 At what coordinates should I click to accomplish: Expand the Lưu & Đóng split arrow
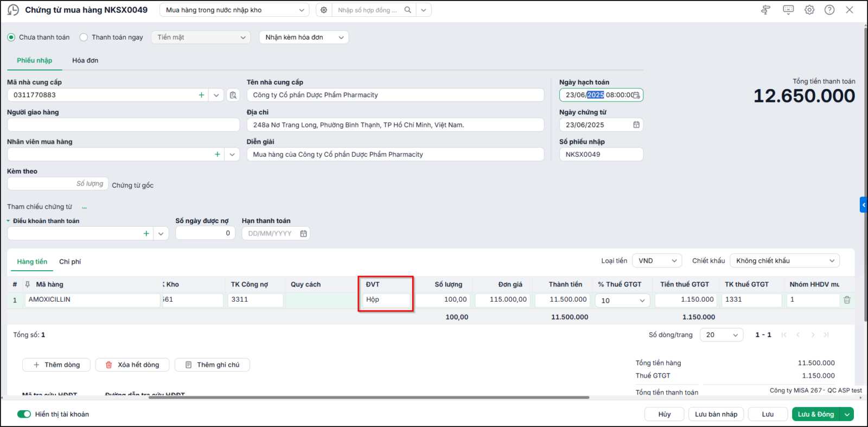click(847, 414)
